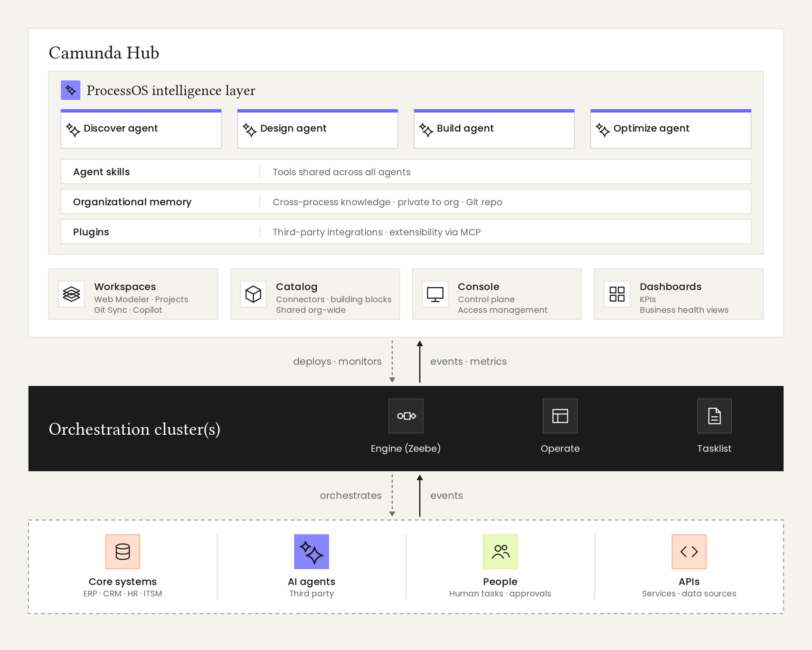The width and height of the screenshot is (812, 650).
Task: Click 'ERP · CRM · HR · ITSM' text
Action: (x=123, y=593)
